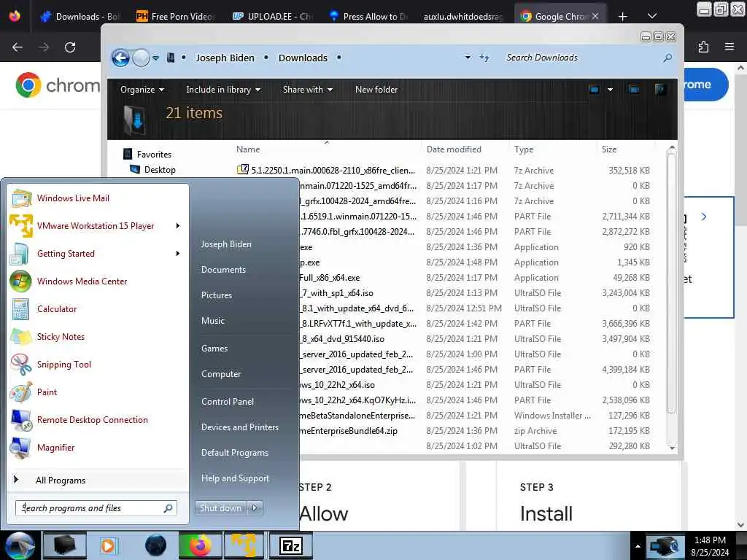Click Search Downloads field
Screen dimensions: 747x560
(x=584, y=58)
